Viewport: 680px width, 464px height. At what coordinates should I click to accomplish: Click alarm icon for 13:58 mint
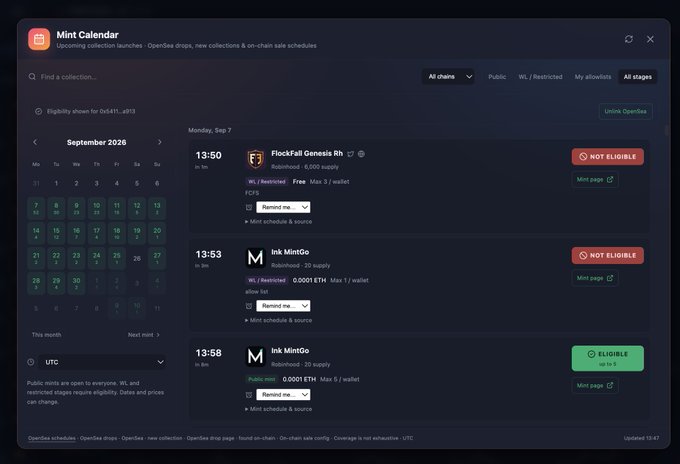coord(249,395)
